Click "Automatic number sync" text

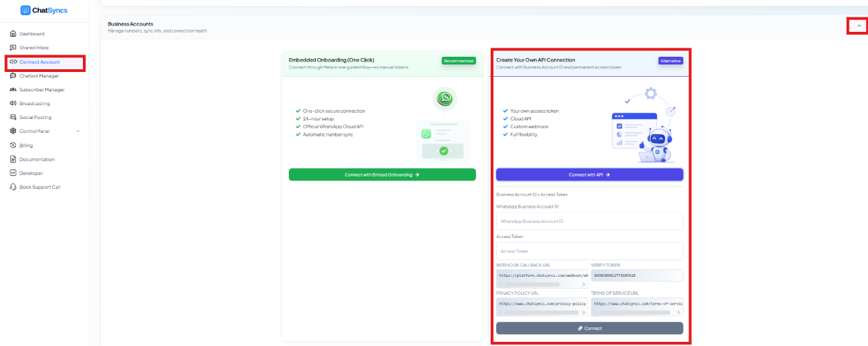click(x=328, y=134)
